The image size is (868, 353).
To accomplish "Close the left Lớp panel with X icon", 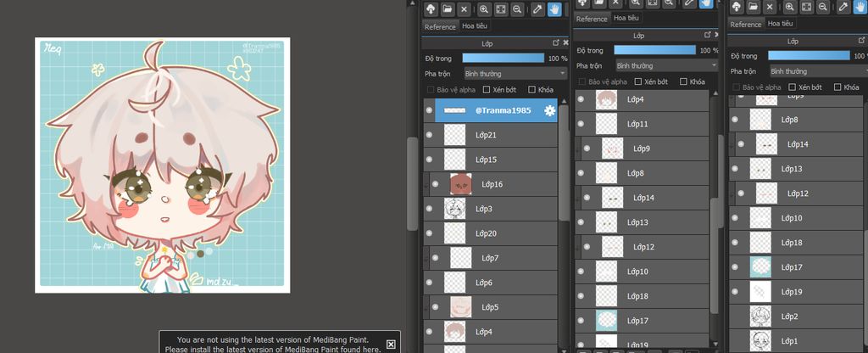I will tap(565, 42).
